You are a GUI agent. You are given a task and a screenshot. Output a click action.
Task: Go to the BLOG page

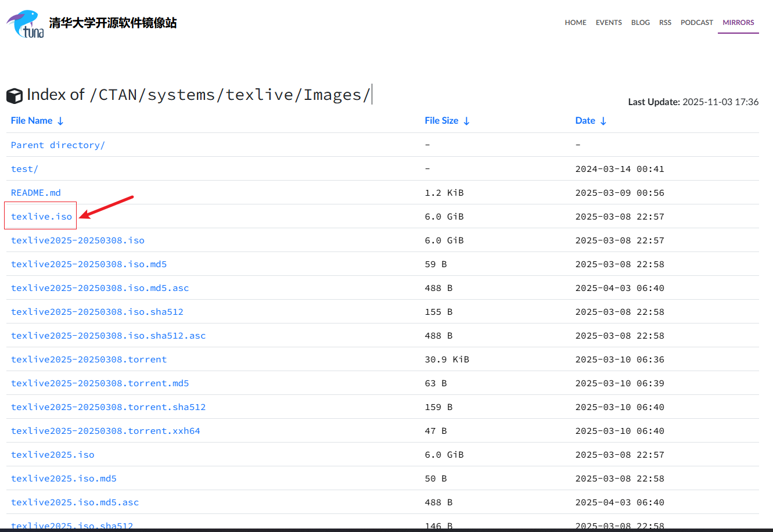641,23
